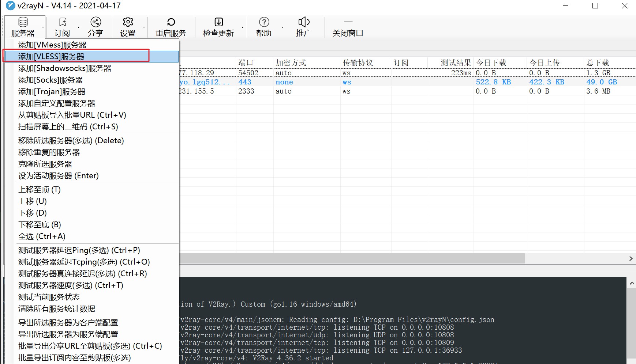Choose 清除所有服务统计数据 menu entry
The height and width of the screenshot is (364, 636).
click(91, 309)
